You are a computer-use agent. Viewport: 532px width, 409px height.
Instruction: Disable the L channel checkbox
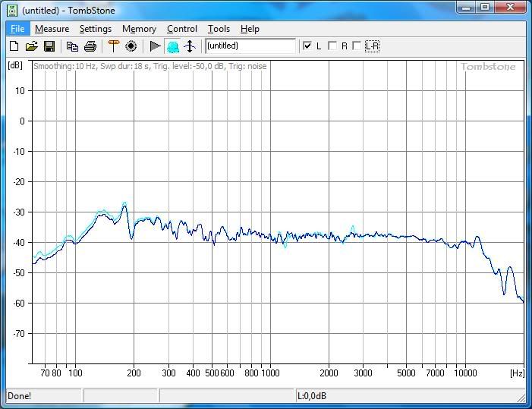click(307, 46)
